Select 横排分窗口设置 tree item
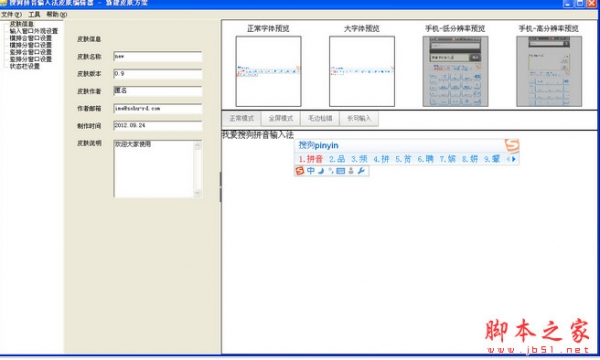600x360 pixels. coord(31,45)
